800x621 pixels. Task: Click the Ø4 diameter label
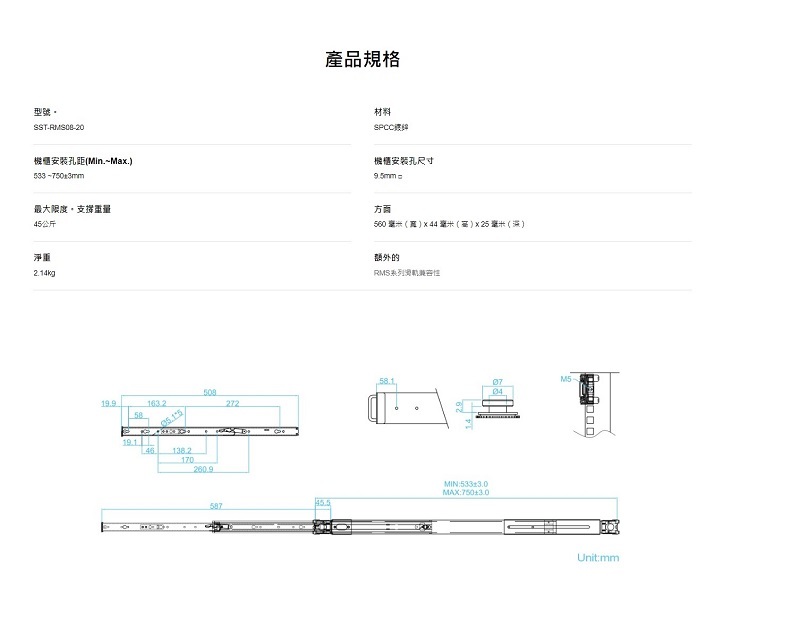coord(497,391)
